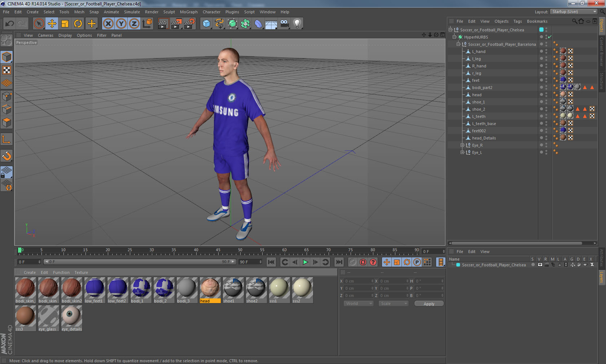The width and height of the screenshot is (606, 364).
Task: Open Objects manager Tags menu
Action: click(x=518, y=21)
